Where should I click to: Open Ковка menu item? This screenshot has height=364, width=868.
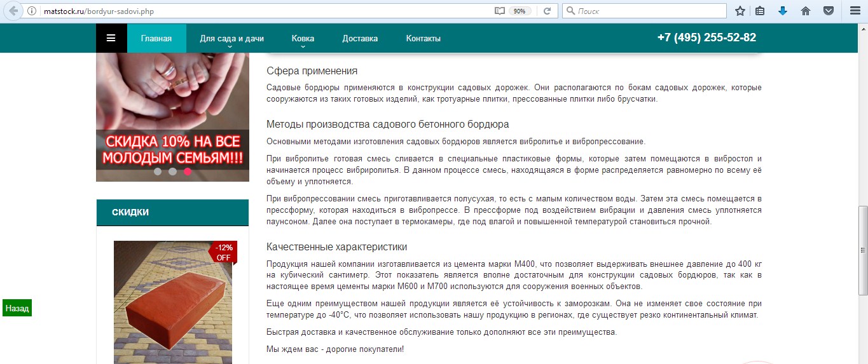[303, 38]
